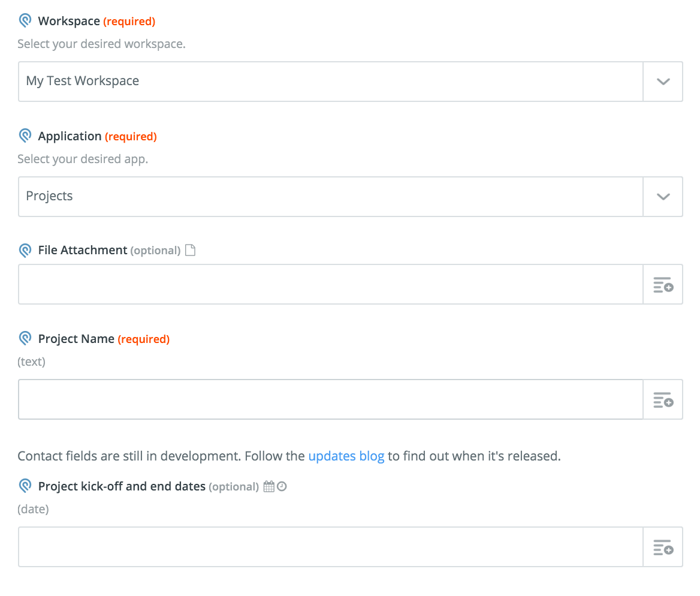Expand the Workspace dropdown arrow

(x=663, y=82)
